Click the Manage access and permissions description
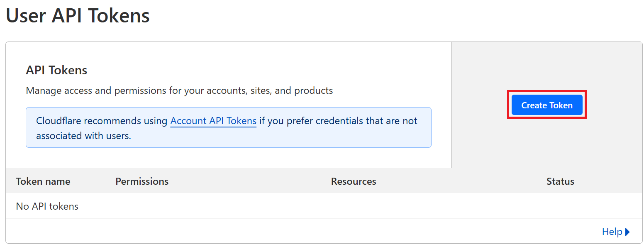Screen dimensions: 644x247 point(179,90)
